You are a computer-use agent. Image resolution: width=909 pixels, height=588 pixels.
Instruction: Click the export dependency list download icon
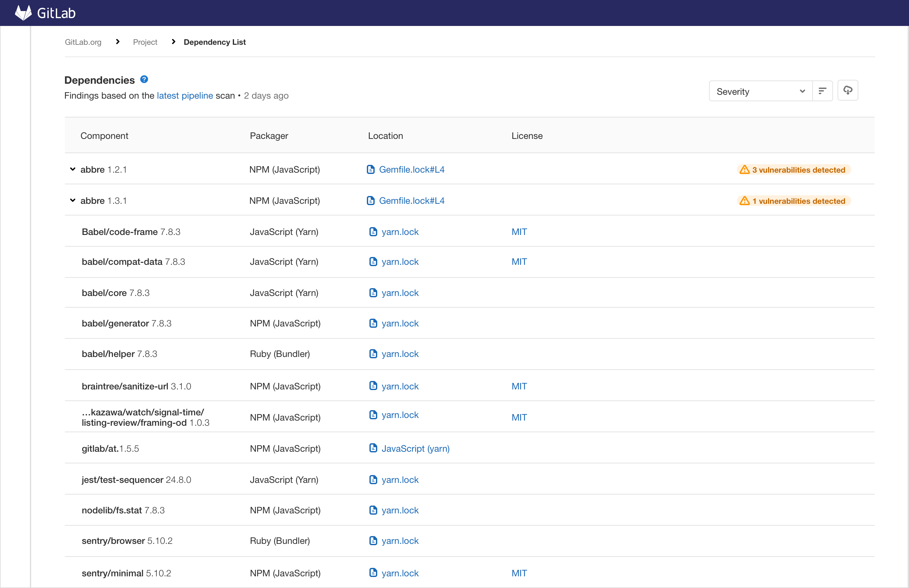point(848,91)
